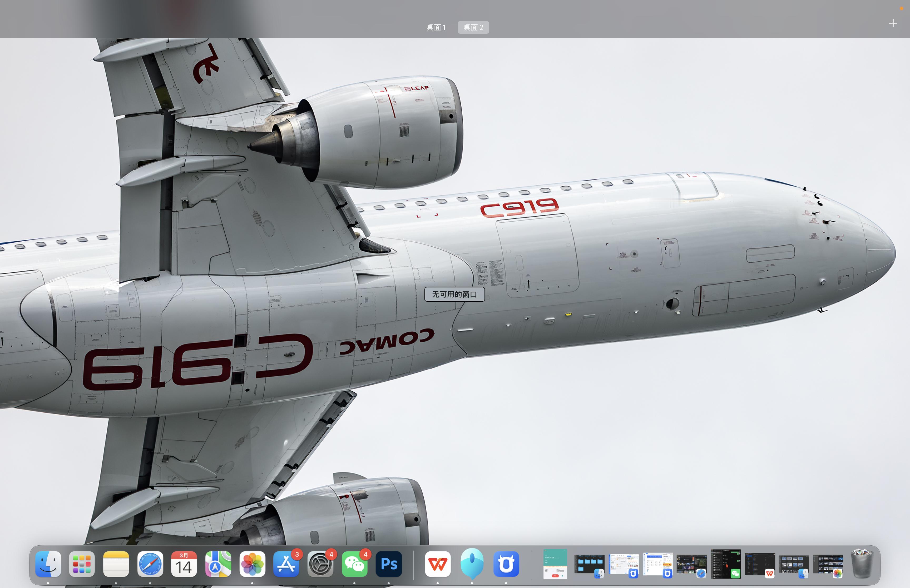
Task: Switch to the 桌面 1 desktop space
Action: (x=436, y=27)
